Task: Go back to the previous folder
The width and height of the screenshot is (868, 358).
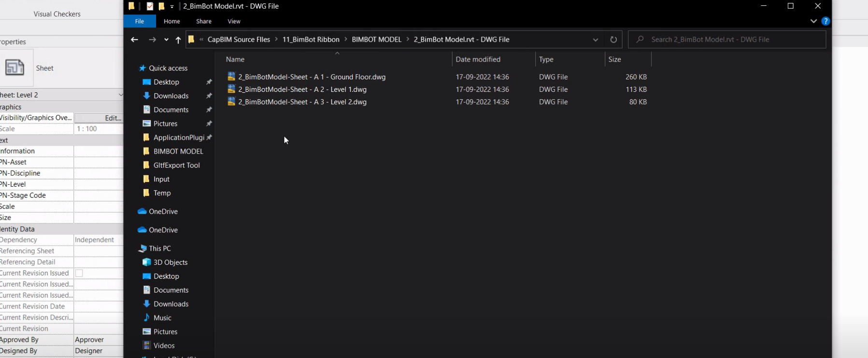Action: coord(134,40)
